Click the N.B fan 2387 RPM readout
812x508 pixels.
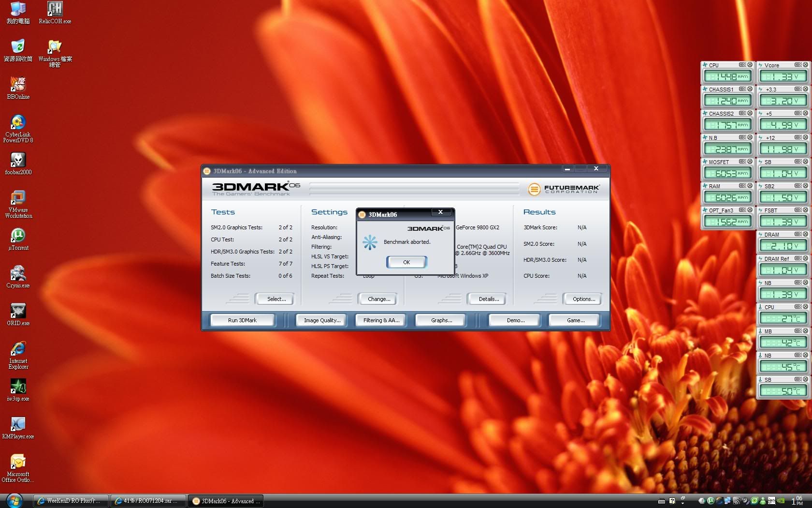tap(727, 149)
